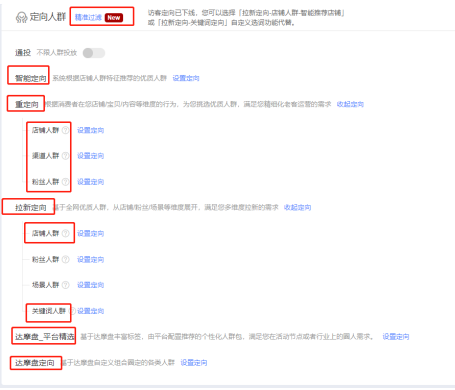Click the 通投 label text
Screen dimensions: 455x390
(23, 53)
